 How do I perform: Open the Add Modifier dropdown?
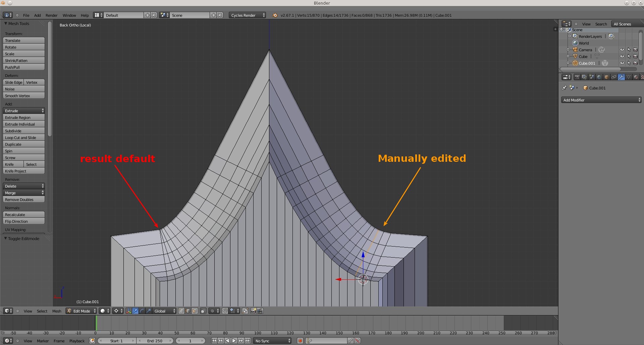pyautogui.click(x=601, y=100)
